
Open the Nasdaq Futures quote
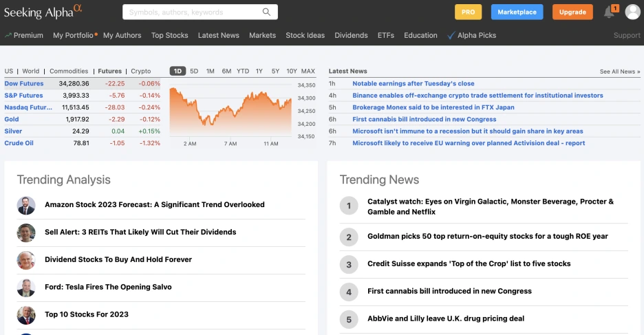click(28, 107)
